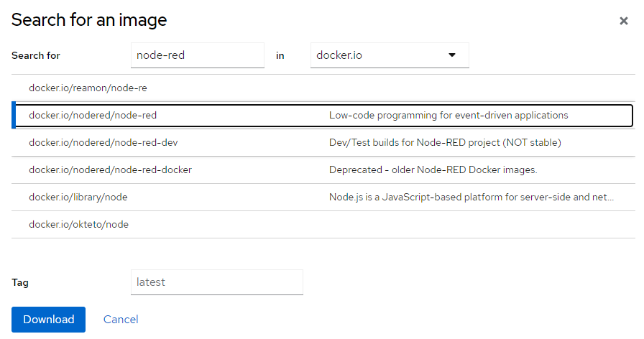Click the node-red search text field

tap(198, 55)
